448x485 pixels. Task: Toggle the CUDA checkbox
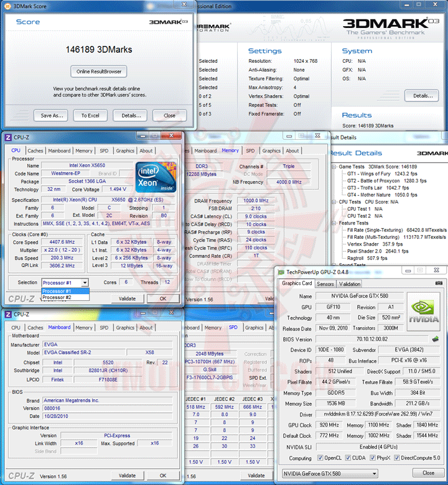348,458
